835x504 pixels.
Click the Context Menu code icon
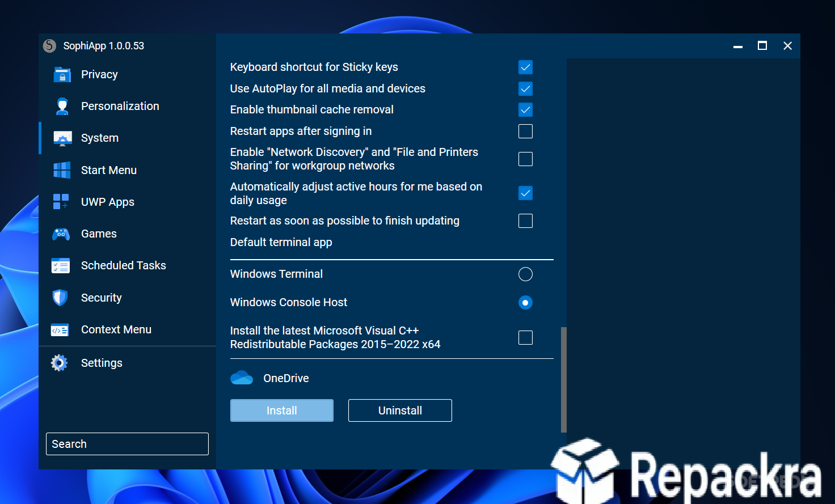60,330
